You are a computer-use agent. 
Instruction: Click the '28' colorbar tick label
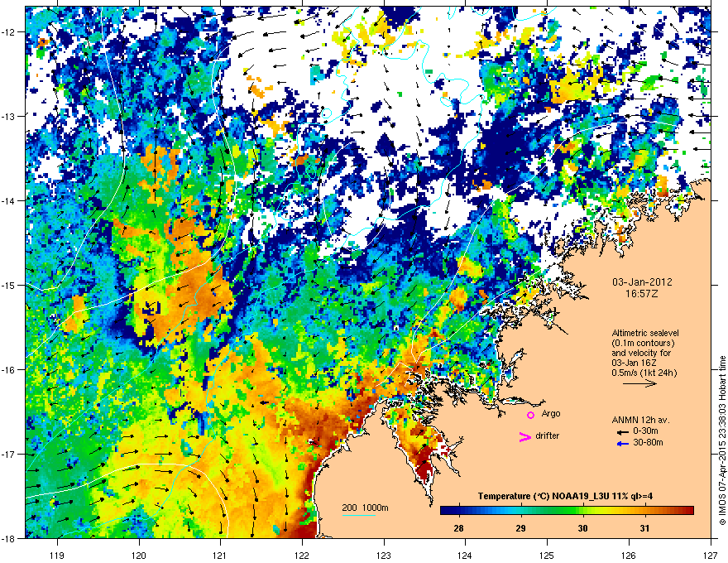point(458,528)
